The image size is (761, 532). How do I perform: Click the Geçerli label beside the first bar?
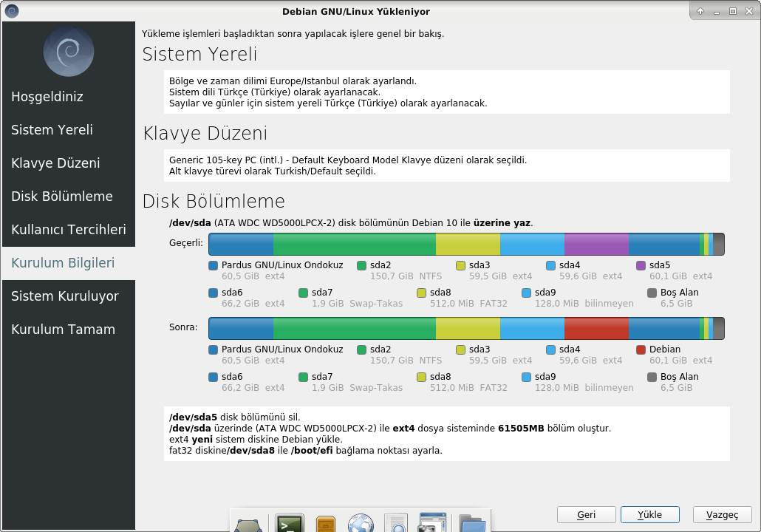click(x=186, y=242)
